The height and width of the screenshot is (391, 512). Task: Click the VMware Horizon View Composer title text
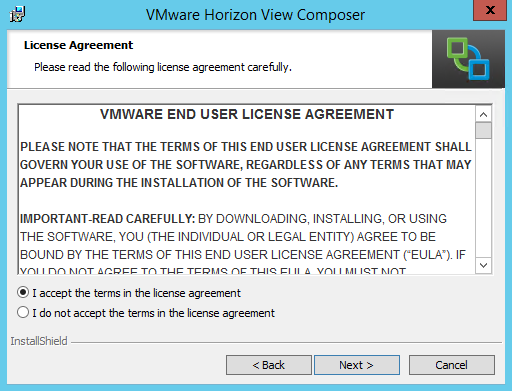pos(255,15)
